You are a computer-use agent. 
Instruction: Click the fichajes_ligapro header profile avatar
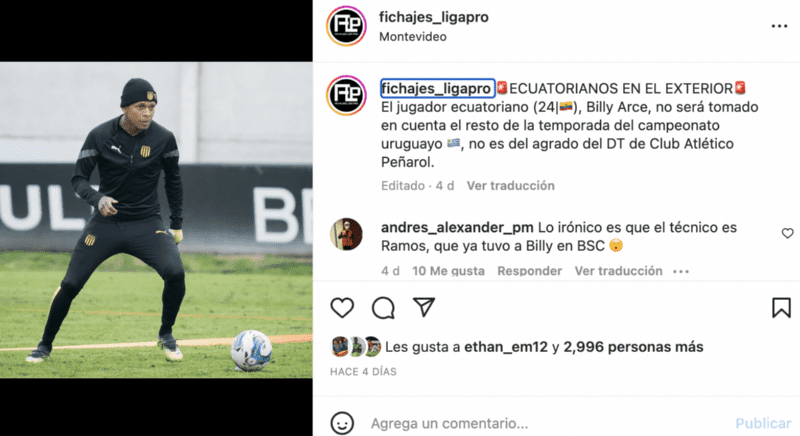coord(346,26)
